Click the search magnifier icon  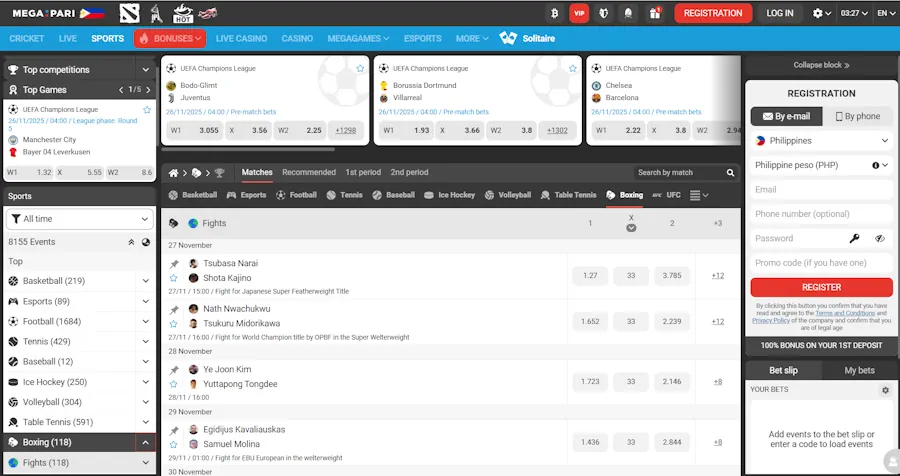(730, 172)
